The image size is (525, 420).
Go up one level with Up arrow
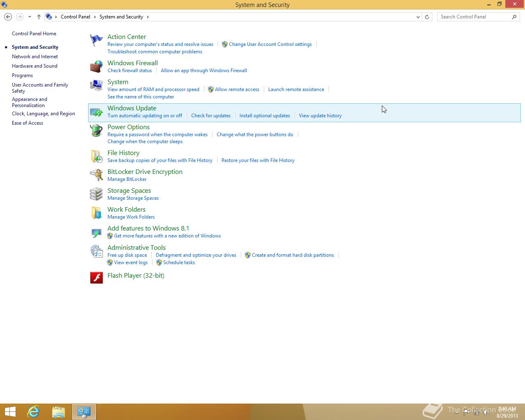click(39, 17)
